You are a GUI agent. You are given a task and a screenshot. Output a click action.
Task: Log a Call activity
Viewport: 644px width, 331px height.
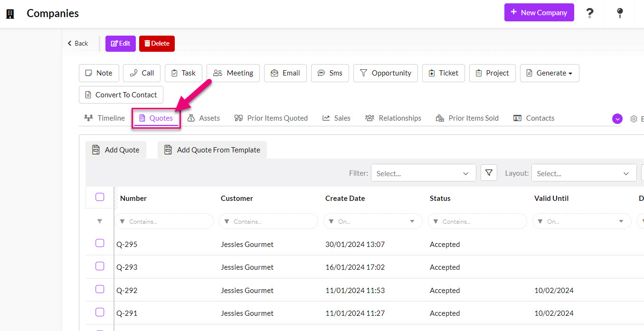click(x=142, y=73)
